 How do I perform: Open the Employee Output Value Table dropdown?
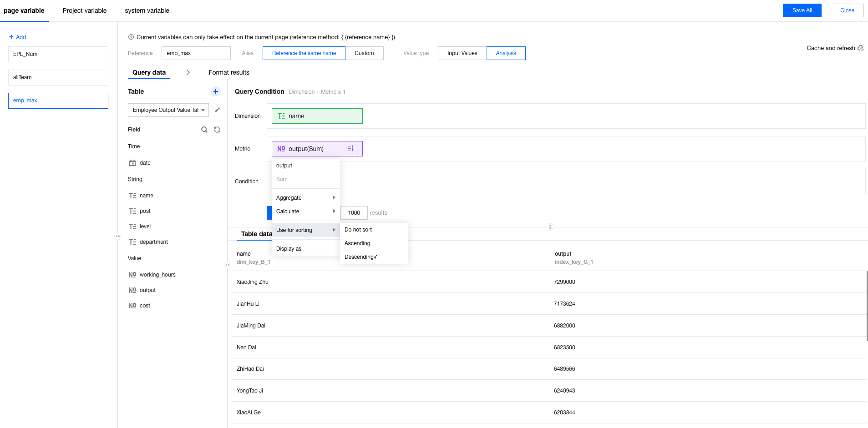coord(168,110)
